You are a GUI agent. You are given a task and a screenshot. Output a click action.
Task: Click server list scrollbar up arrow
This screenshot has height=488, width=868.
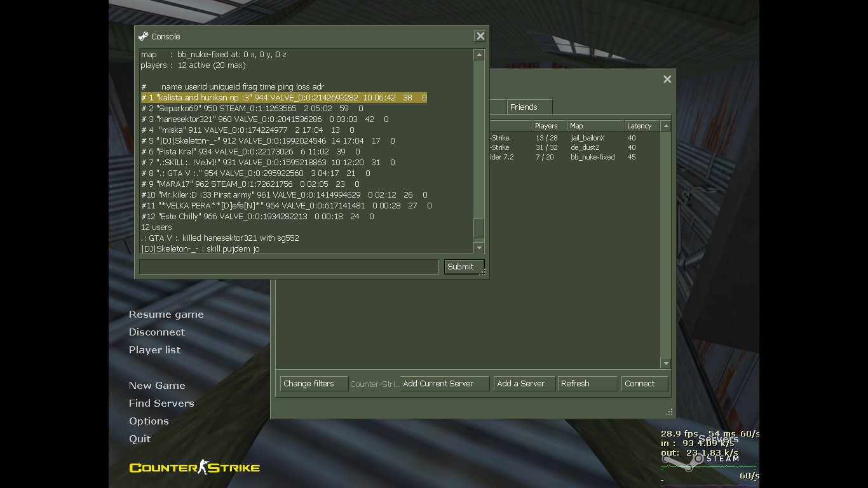[666, 126]
